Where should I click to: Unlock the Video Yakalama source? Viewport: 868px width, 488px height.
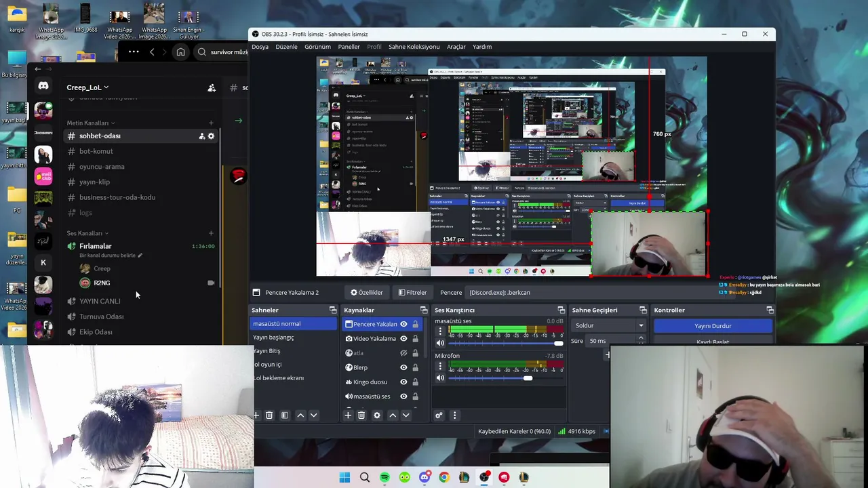(x=415, y=338)
